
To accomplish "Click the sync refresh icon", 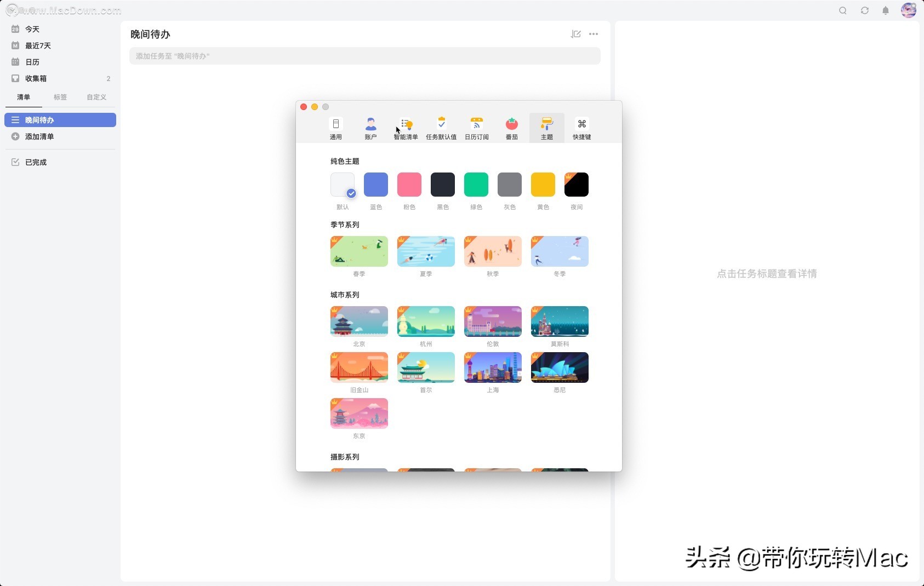I will point(864,10).
